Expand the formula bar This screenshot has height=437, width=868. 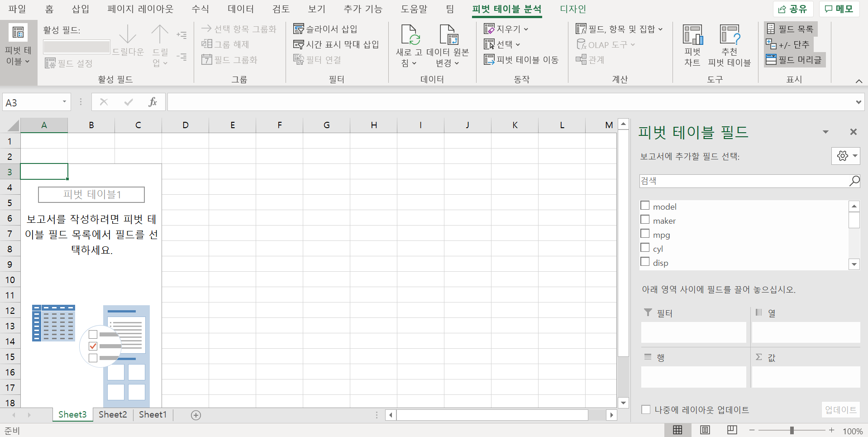(858, 102)
